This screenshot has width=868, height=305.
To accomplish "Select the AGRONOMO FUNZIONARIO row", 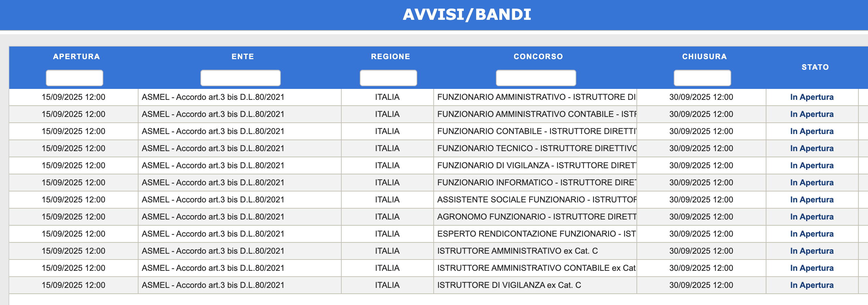I will pos(536,216).
